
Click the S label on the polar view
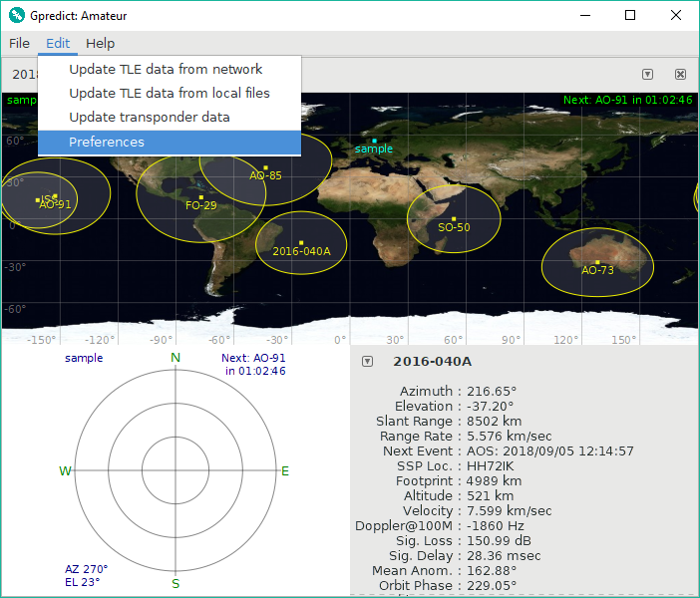click(175, 583)
